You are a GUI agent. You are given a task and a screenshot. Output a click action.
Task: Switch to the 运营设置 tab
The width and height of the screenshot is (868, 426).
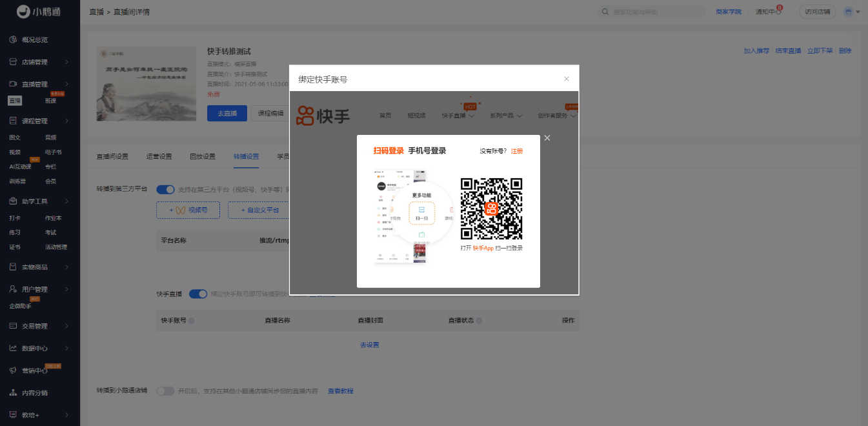click(159, 156)
